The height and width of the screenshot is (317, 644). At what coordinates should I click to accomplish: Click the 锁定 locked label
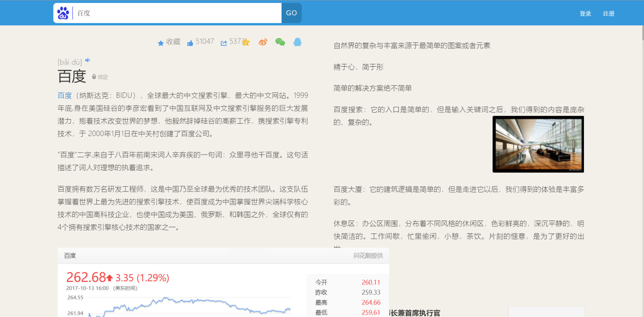(103, 77)
